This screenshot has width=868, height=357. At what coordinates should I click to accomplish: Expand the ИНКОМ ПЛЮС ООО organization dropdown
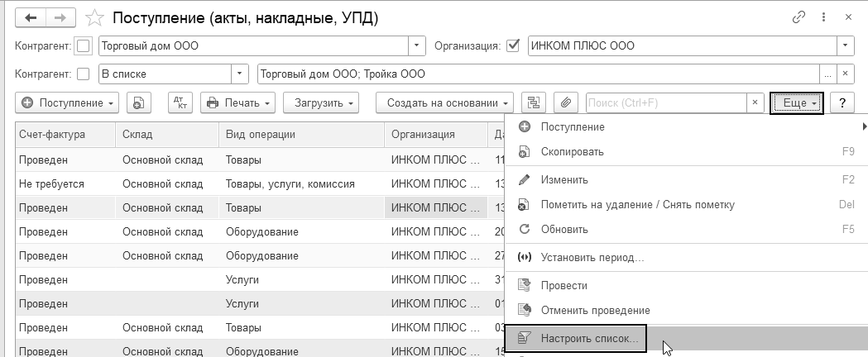point(846,46)
